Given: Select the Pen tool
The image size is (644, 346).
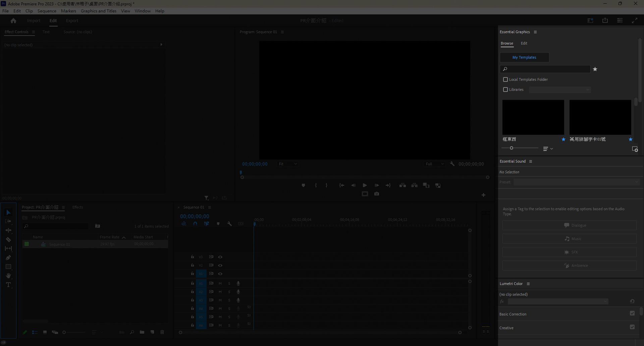Looking at the screenshot, I should click(x=8, y=258).
